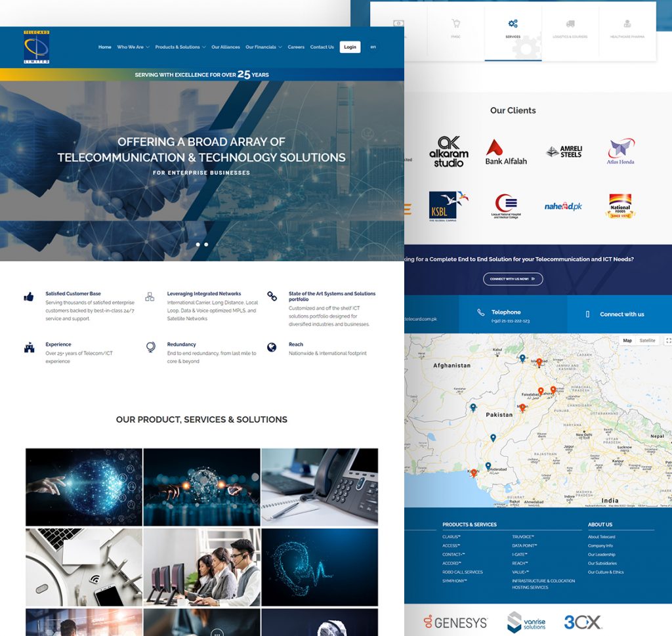Click the National Foods client logo
Viewport: 672px width, 636px height.
[621, 205]
